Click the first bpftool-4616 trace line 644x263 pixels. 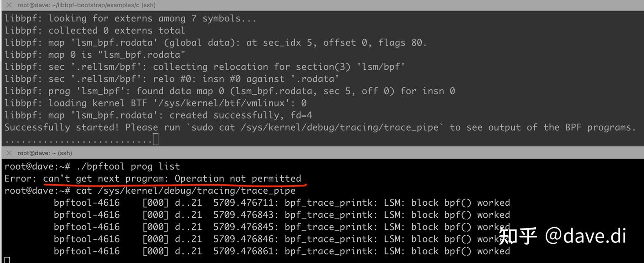click(x=87, y=203)
